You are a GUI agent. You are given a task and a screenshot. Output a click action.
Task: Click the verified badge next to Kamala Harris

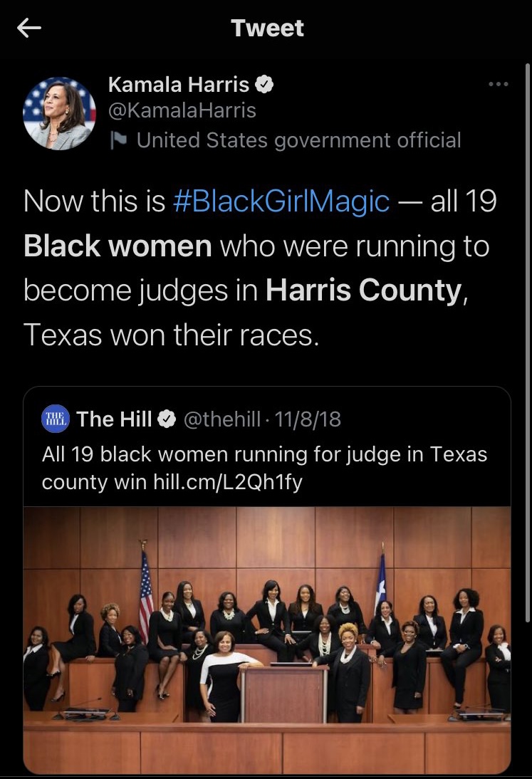tap(264, 85)
